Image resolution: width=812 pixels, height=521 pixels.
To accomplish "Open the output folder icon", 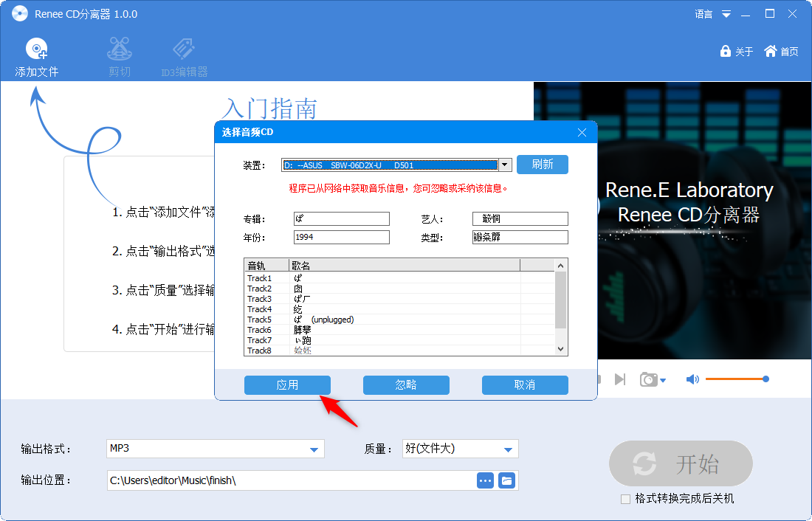I will click(506, 480).
